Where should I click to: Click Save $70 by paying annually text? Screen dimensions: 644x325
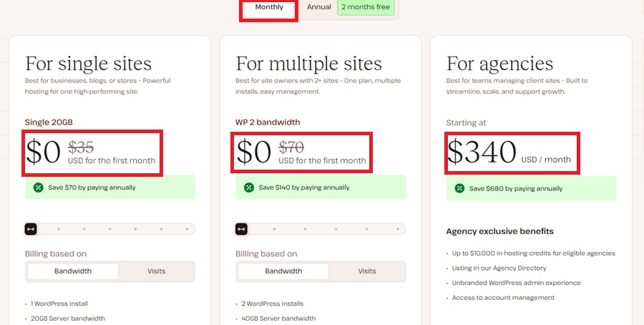tap(92, 188)
